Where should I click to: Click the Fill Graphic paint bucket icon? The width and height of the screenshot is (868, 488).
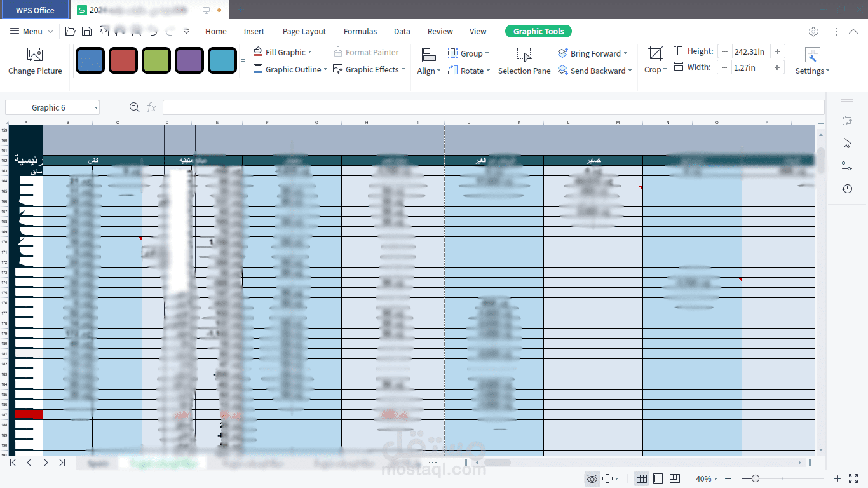click(x=258, y=52)
